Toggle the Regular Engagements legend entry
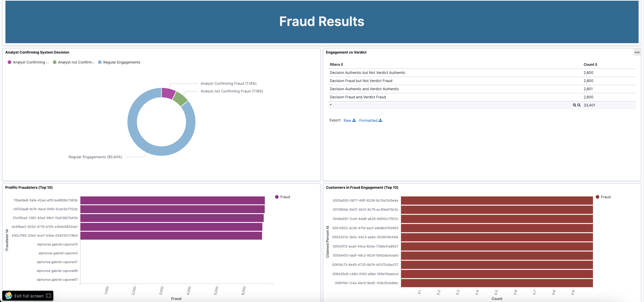This screenshot has height=302, width=644. (119, 62)
